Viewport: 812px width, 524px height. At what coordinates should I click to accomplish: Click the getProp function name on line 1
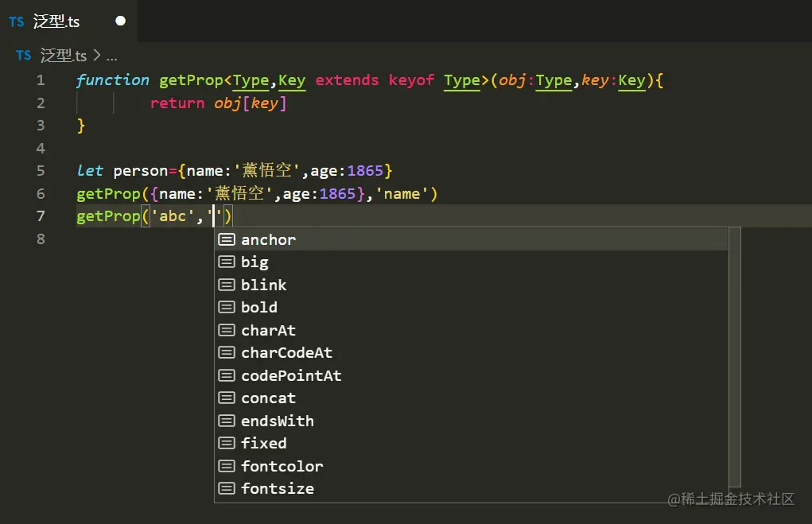191,80
